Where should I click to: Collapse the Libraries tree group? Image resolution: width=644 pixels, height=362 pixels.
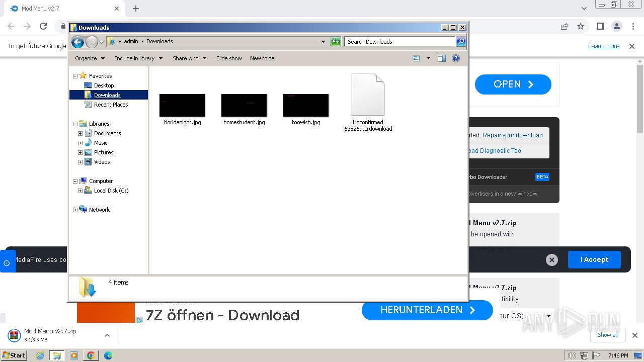pyautogui.click(x=75, y=124)
